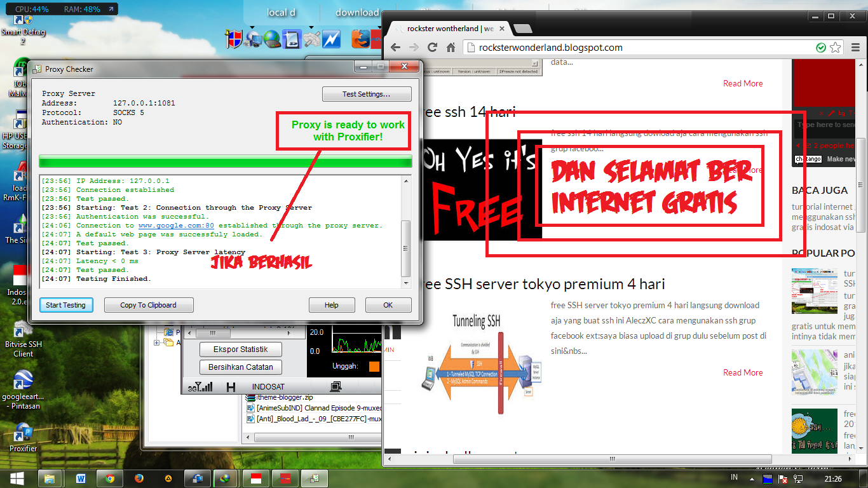Click the address bar with rocksterwonderland.blogspot.com
Image resolution: width=868 pixels, height=488 pixels.
(637, 48)
